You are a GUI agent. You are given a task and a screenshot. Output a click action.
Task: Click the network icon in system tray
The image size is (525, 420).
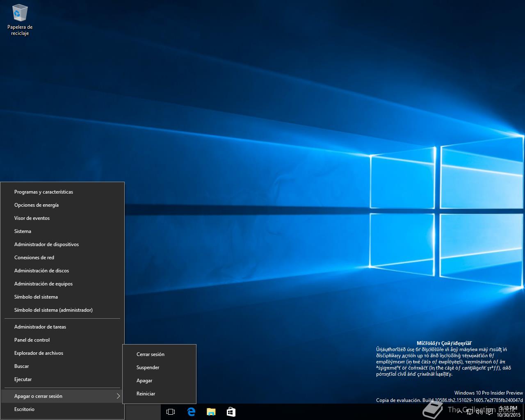click(470, 412)
